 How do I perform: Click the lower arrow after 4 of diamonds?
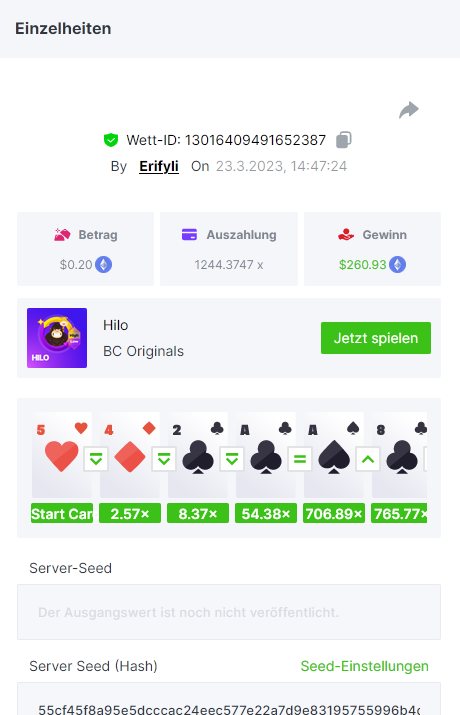[164, 459]
